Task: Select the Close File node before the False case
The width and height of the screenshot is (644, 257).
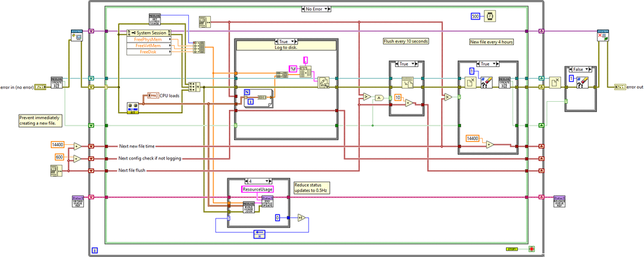Action: point(555,82)
